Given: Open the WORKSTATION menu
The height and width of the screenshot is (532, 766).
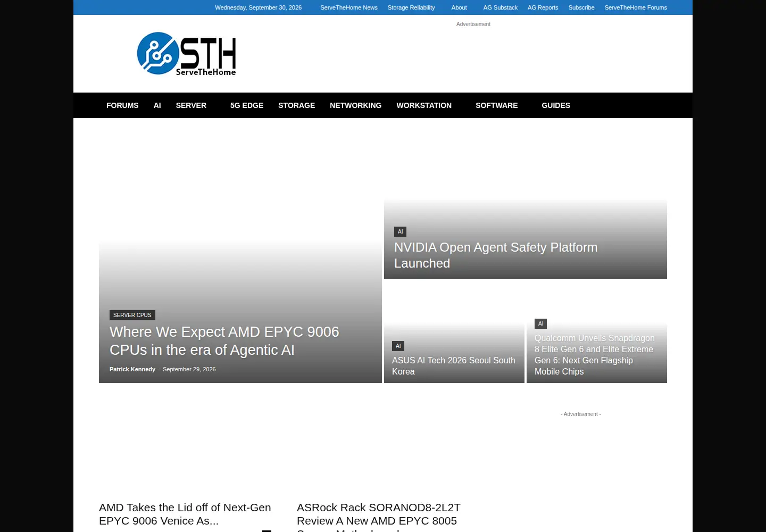Looking at the screenshot, I should tap(424, 105).
